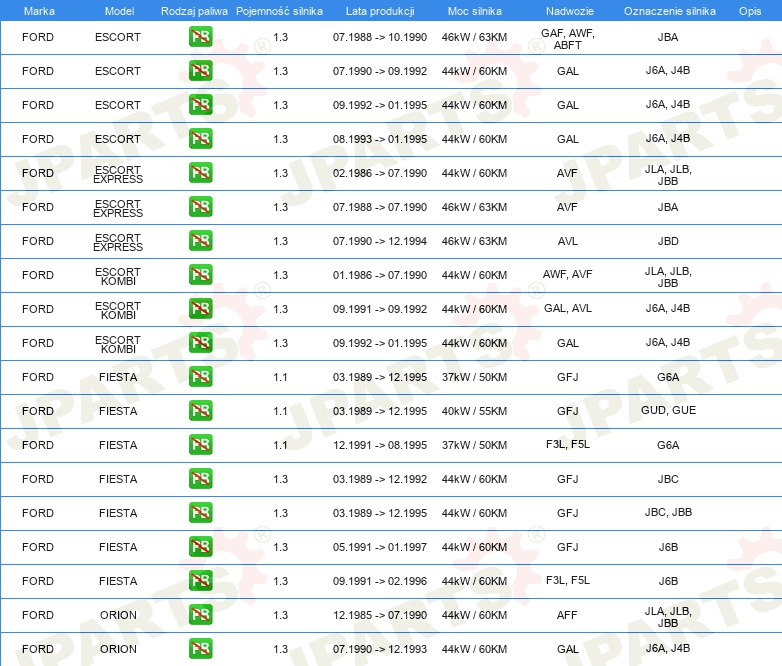Click the fuel icon for Escort Kombi 09.1992 -> 01.1995
The image size is (782, 666).
[x=200, y=343]
